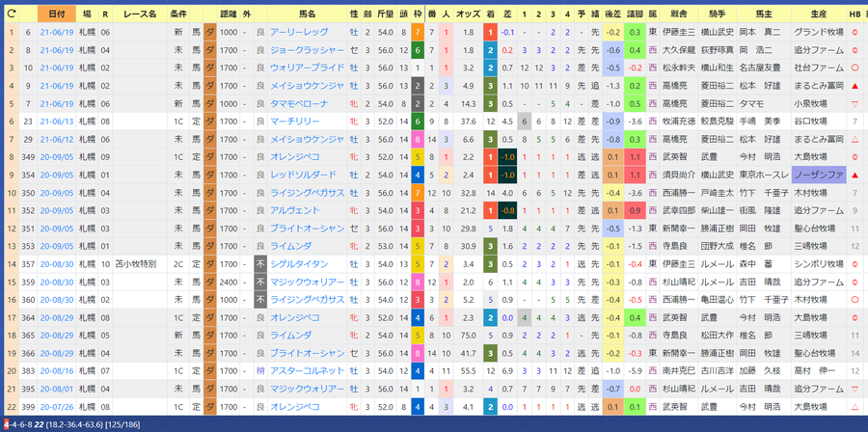This screenshot has height=432, width=868.
Task: Click the orange 枠 7 box for アーリーレッグ
Action: [418, 32]
